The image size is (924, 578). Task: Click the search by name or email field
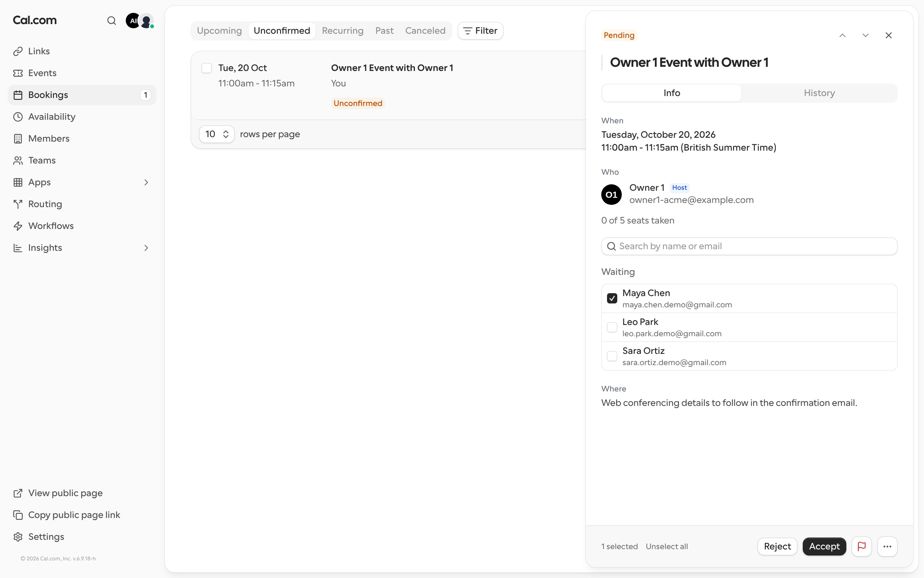click(749, 246)
